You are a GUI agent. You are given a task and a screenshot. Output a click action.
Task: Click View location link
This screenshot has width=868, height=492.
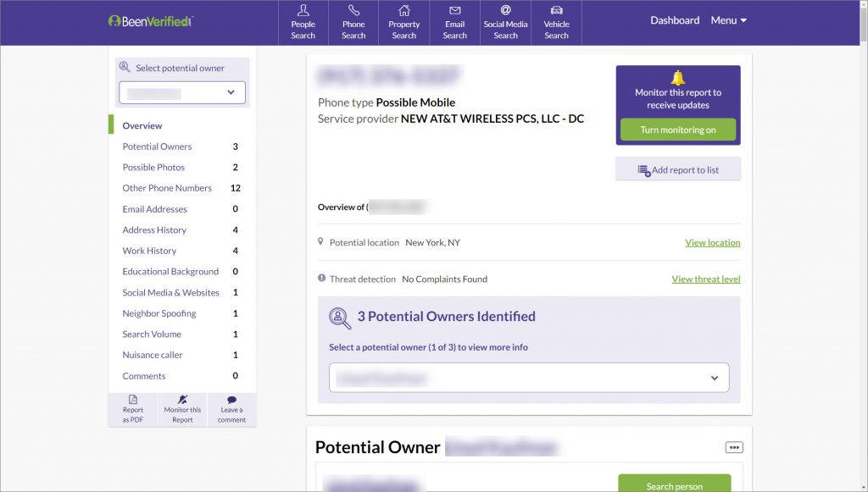click(x=712, y=243)
